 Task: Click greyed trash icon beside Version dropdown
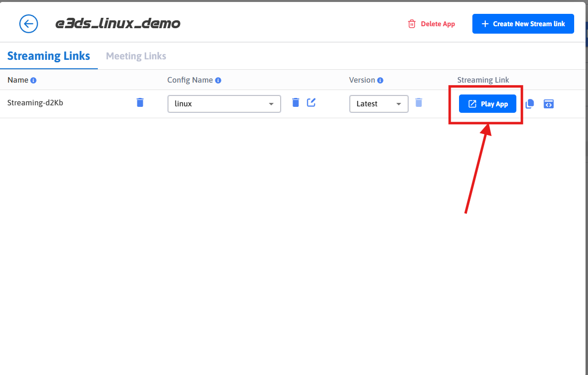[419, 103]
